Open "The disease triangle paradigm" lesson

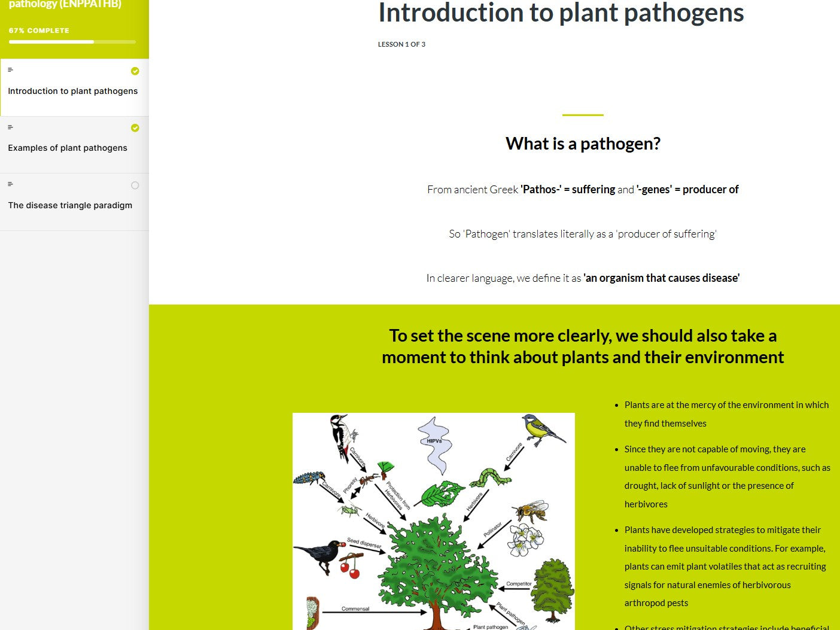(x=70, y=205)
